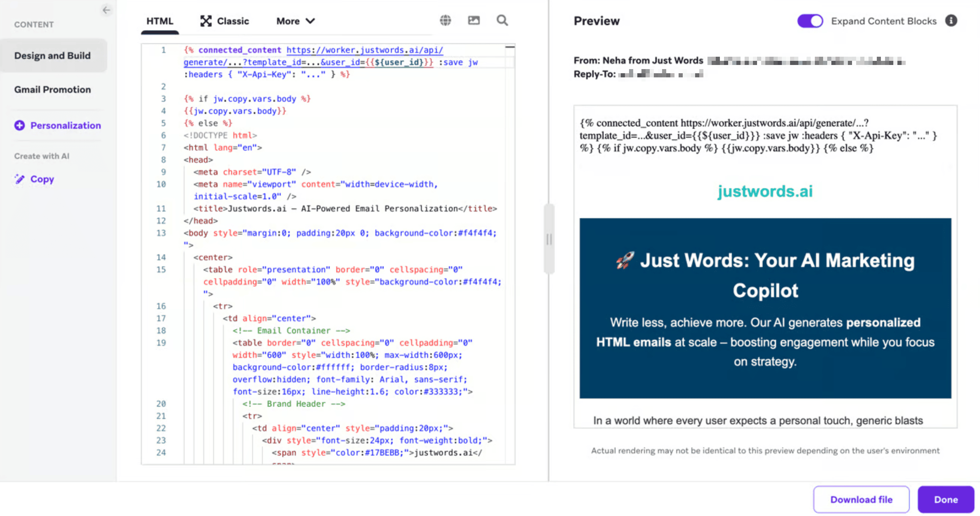Click the Done button

coord(946,499)
